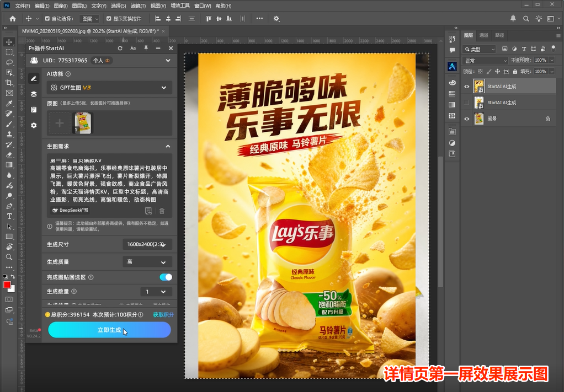Hide the 背景 layer
Image resolution: width=564 pixels, height=392 pixels.
466,119
